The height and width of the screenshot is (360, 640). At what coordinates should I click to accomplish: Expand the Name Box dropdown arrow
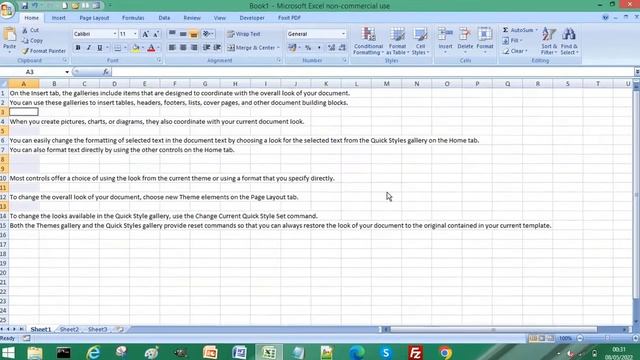point(67,72)
